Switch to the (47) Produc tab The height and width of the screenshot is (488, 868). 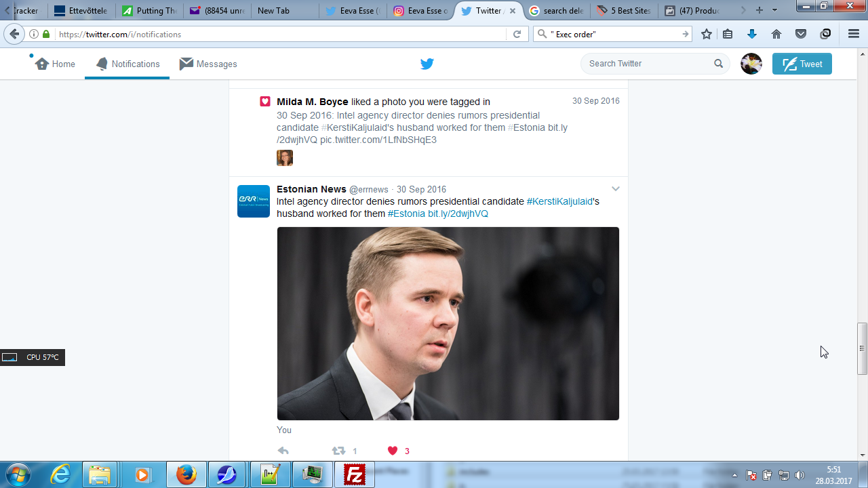(692, 11)
